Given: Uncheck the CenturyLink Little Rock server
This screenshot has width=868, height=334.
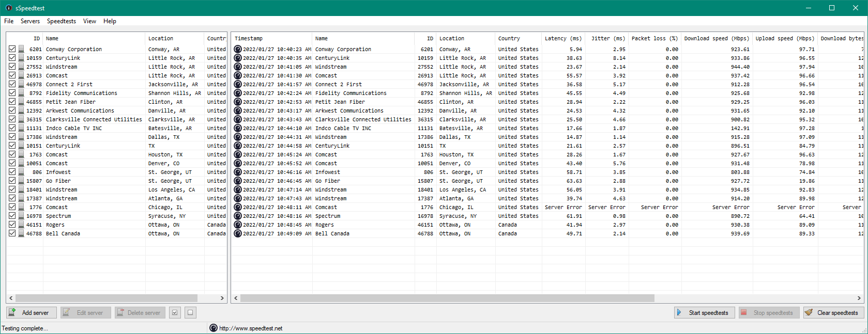Looking at the screenshot, I should pos(12,58).
